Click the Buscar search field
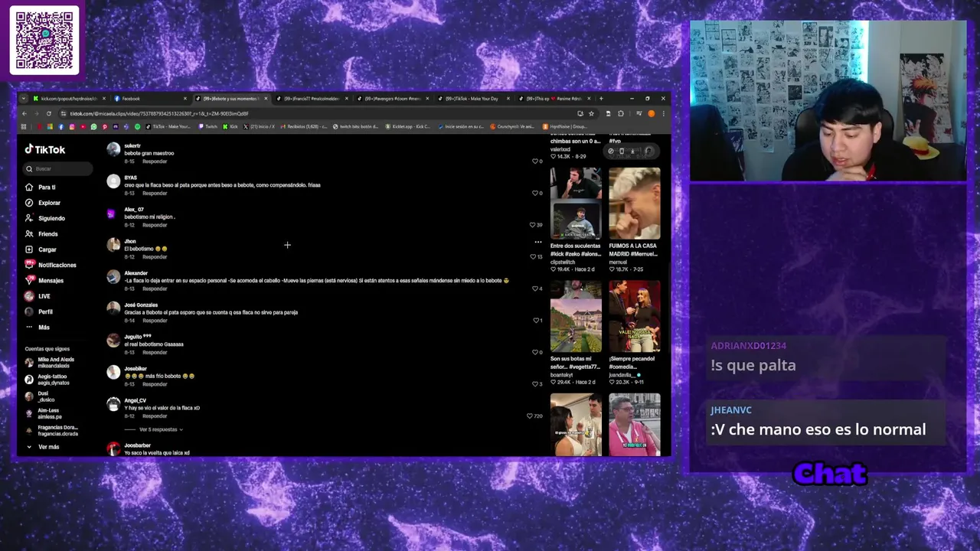 58,168
